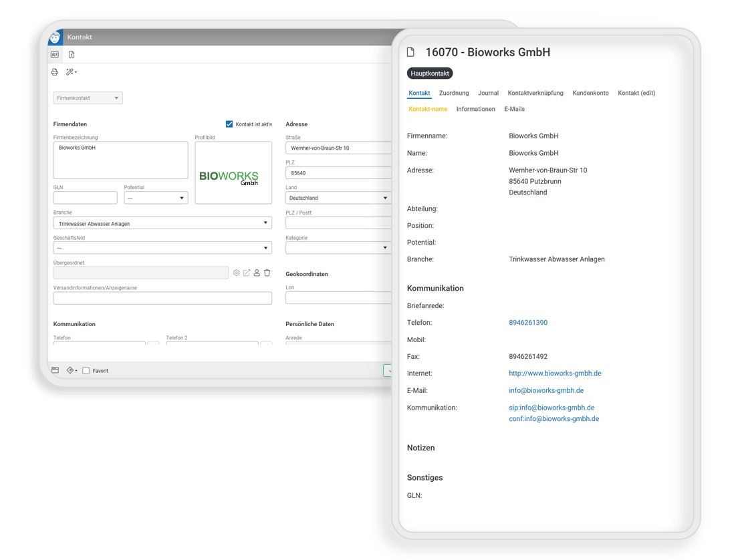Screen dimensions: 734x560
Task: Click the Bioworks profile picture
Action: [233, 172]
